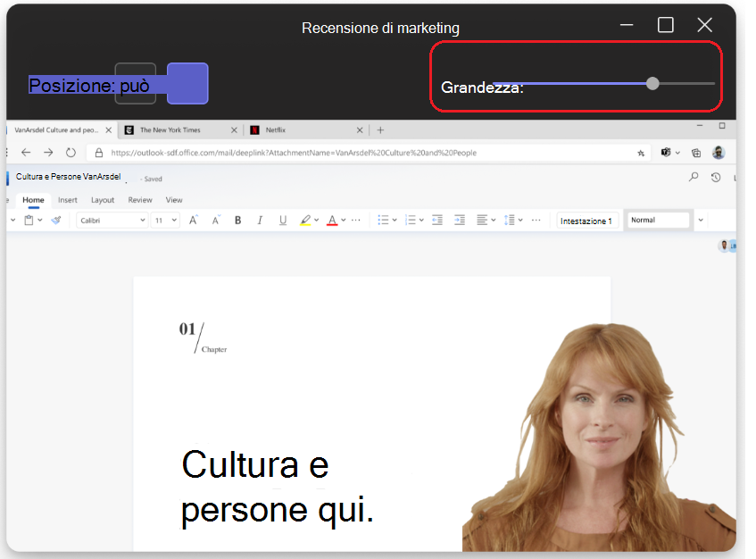Insert a bulleted list
This screenshot has height=559, width=756.
pyautogui.click(x=383, y=221)
